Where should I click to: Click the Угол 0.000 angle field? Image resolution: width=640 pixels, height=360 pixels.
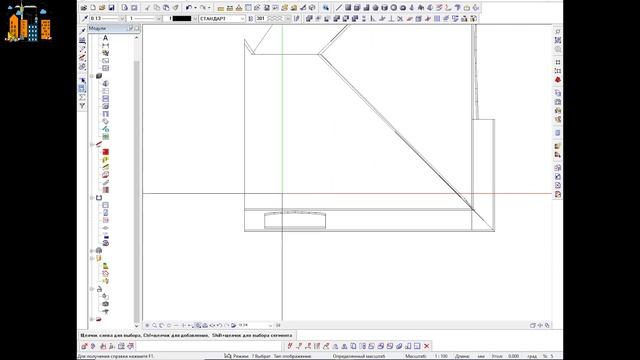coord(513,356)
